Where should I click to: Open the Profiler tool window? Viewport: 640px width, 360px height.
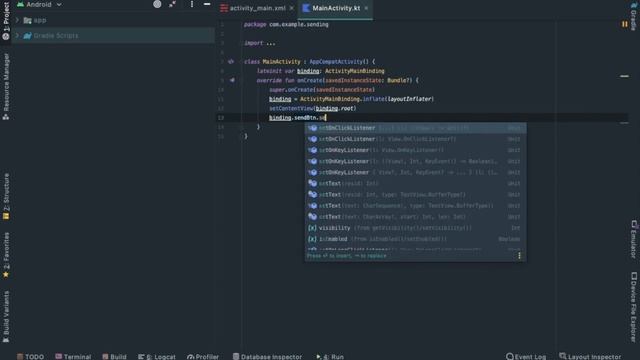coord(203,357)
